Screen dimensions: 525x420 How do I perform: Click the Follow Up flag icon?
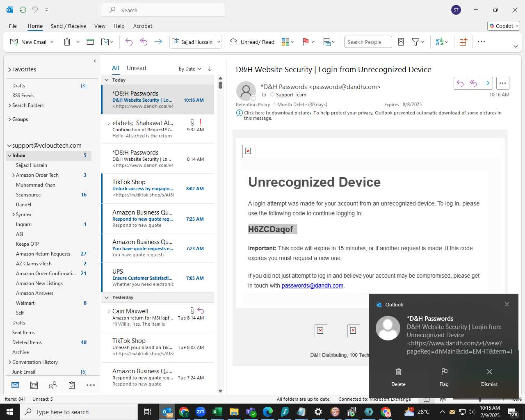coord(306,42)
